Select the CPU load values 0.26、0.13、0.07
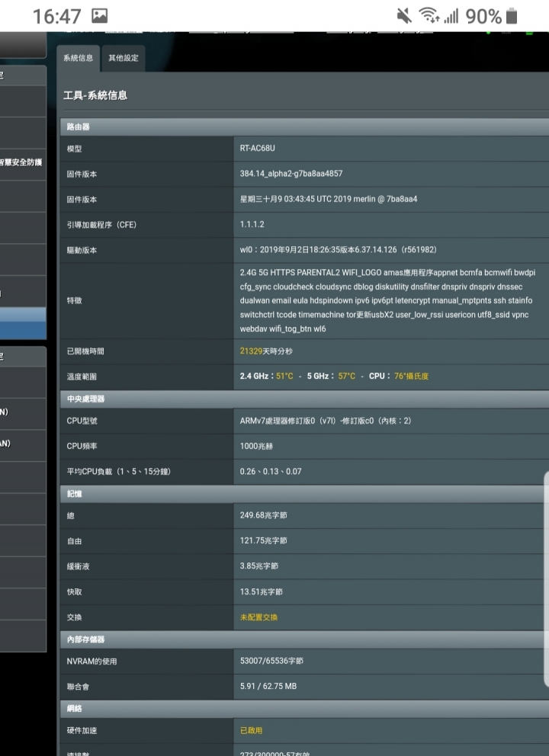This screenshot has width=549, height=756. coord(271,472)
